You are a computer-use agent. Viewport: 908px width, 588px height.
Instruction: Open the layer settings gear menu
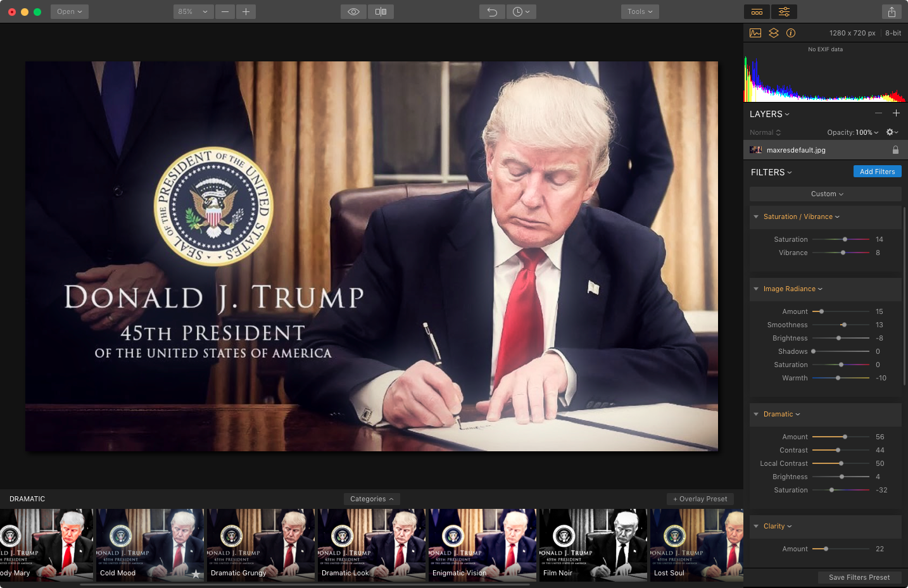(x=892, y=132)
